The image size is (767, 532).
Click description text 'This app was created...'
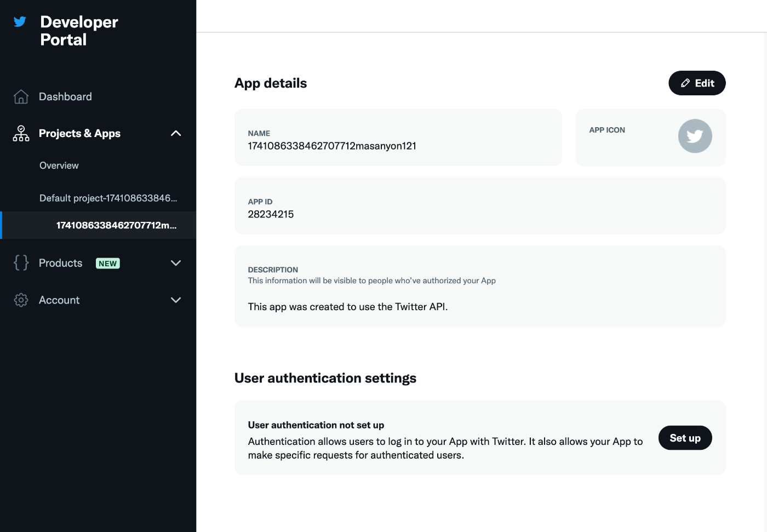(348, 307)
